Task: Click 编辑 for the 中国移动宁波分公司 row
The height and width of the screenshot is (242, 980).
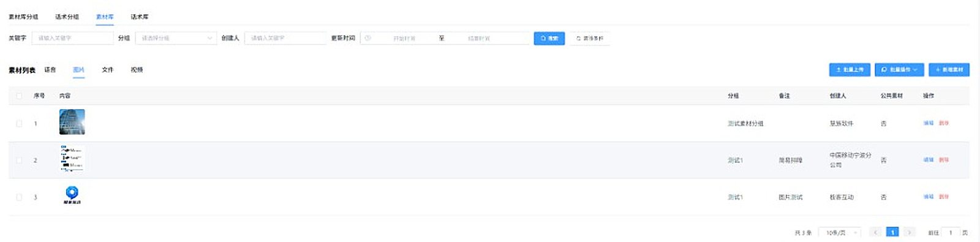Action: (x=929, y=160)
